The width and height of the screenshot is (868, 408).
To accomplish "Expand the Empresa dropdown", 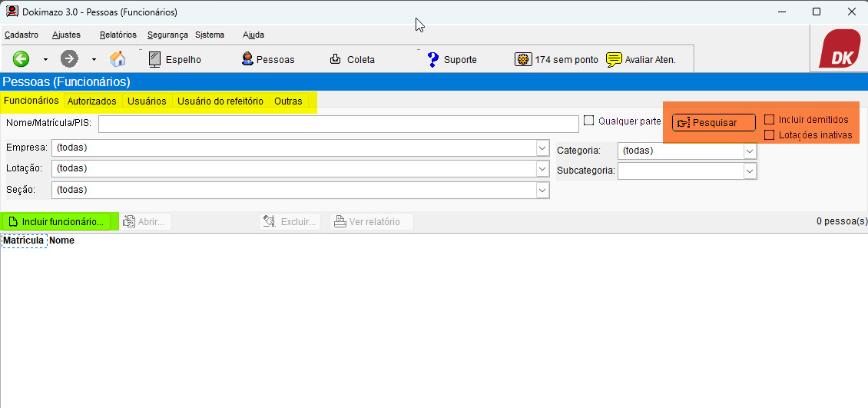I will (x=542, y=148).
